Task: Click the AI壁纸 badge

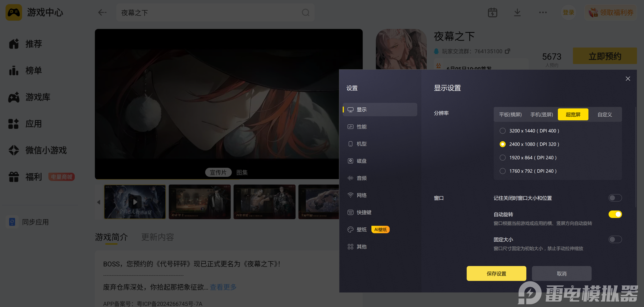Action: [380, 229]
